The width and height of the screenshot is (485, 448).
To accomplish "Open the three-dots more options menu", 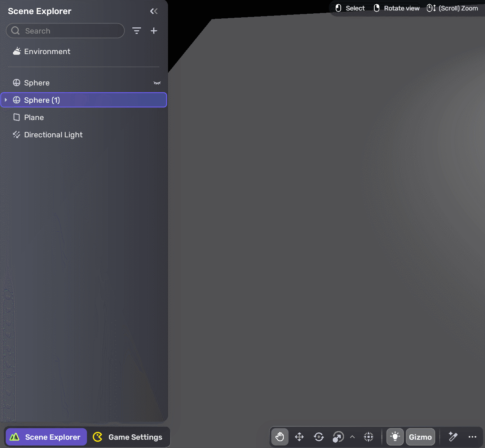I will tap(472, 437).
